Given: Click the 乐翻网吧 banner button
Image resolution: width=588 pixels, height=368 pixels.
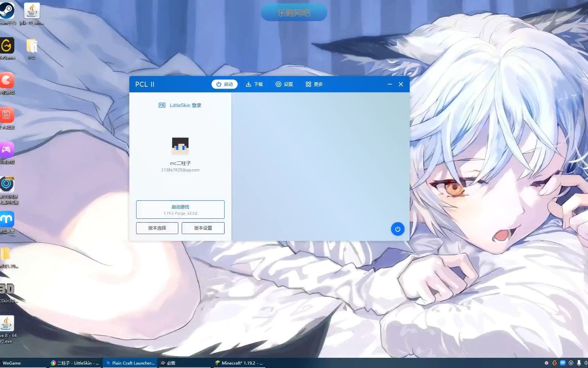Looking at the screenshot, I should tap(294, 13).
